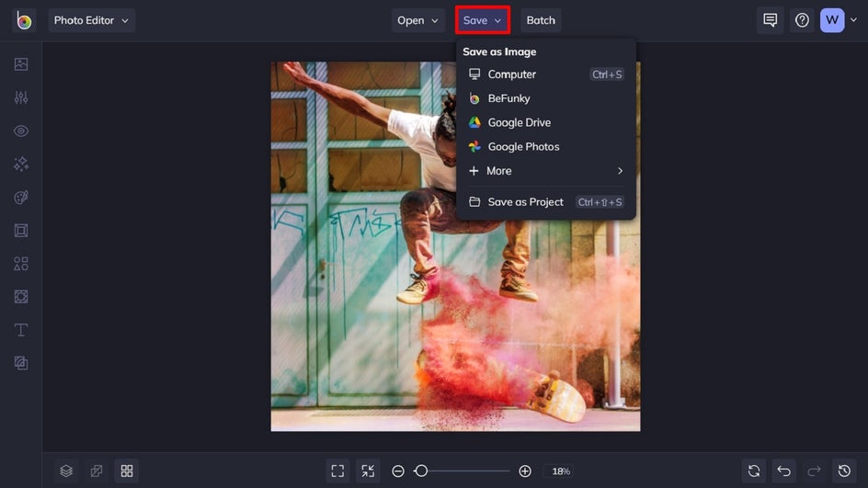868x488 pixels.
Task: Open the Effects sparkles panel
Action: 21,165
